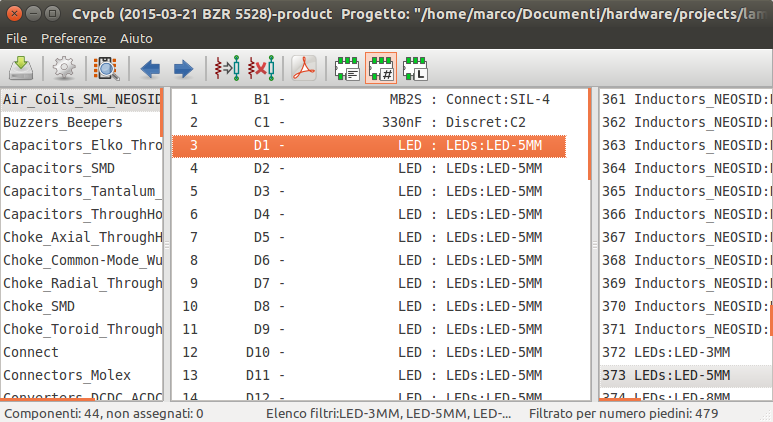Delete all footprint associations
This screenshot has width=773, height=422.
[x=261, y=68]
